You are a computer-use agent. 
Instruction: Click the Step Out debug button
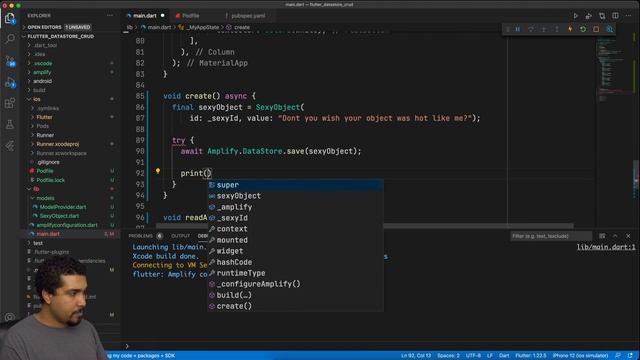click(557, 29)
